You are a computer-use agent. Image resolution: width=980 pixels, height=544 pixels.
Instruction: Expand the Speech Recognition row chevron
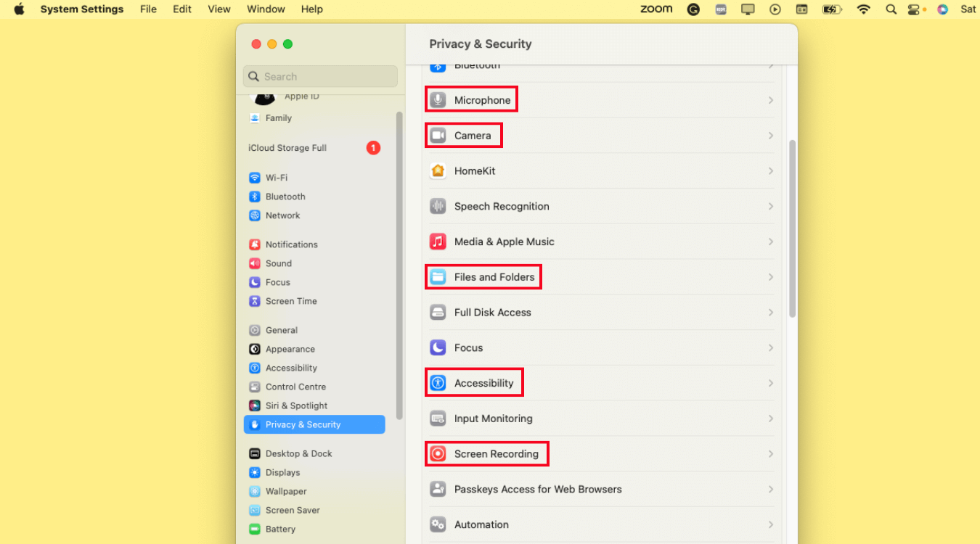tap(771, 207)
